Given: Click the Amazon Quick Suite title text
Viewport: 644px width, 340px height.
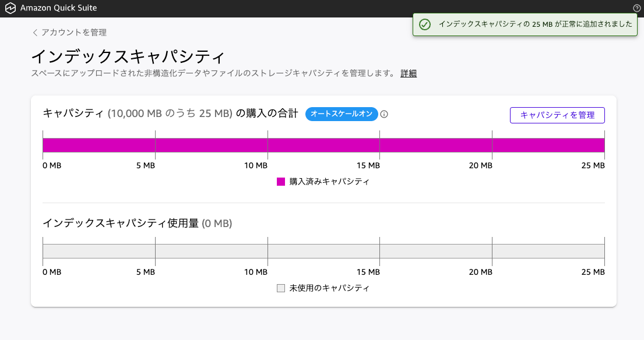Looking at the screenshot, I should (x=58, y=9).
